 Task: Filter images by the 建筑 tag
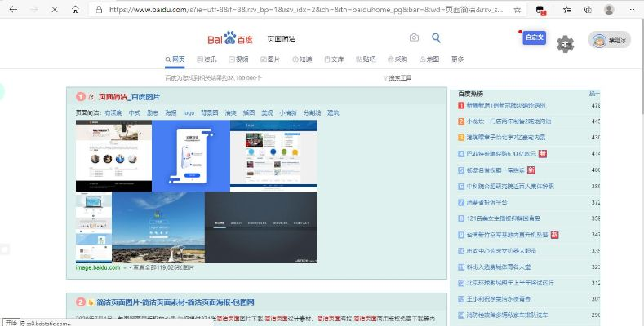tap(333, 112)
